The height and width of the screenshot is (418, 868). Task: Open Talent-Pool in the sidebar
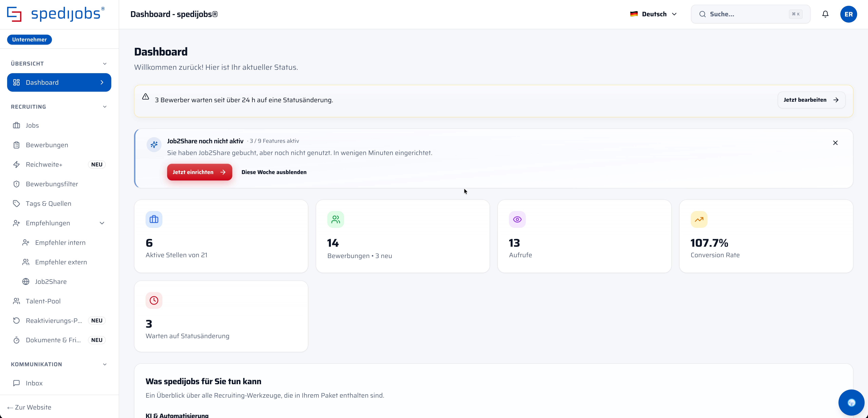pyautogui.click(x=59, y=301)
